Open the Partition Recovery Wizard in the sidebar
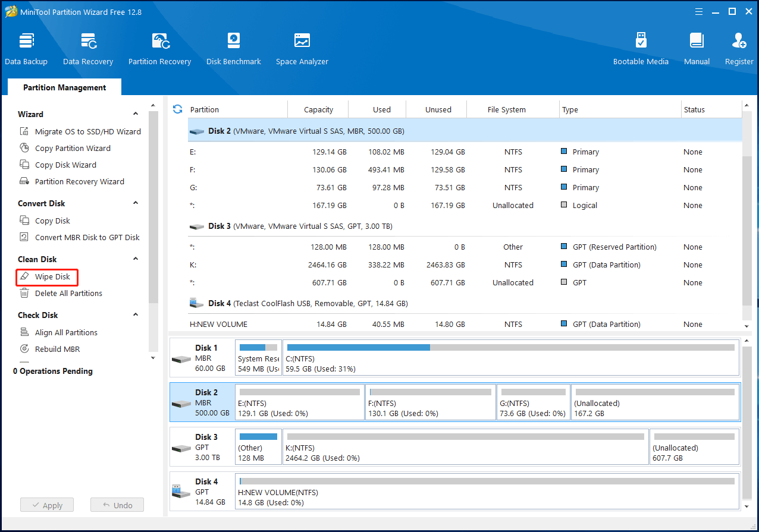759x532 pixels. point(72,181)
